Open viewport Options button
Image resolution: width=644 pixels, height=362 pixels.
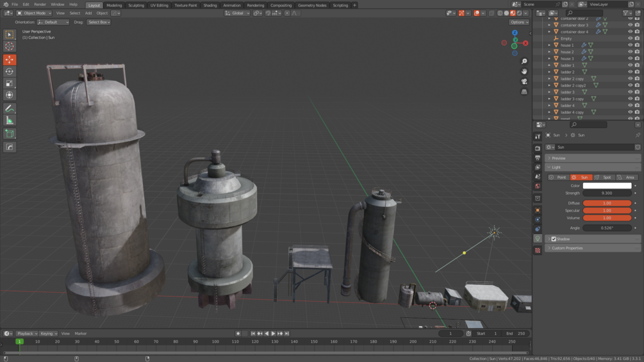pyautogui.click(x=519, y=22)
